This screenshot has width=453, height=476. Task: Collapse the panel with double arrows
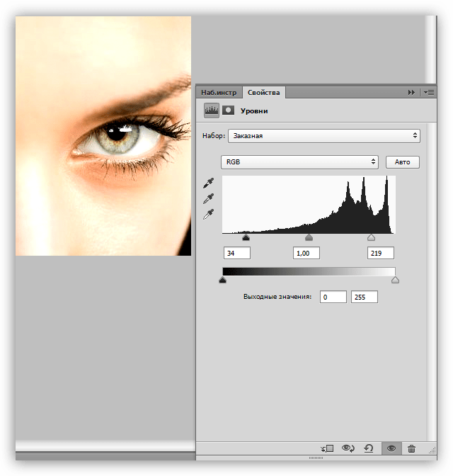tap(411, 92)
